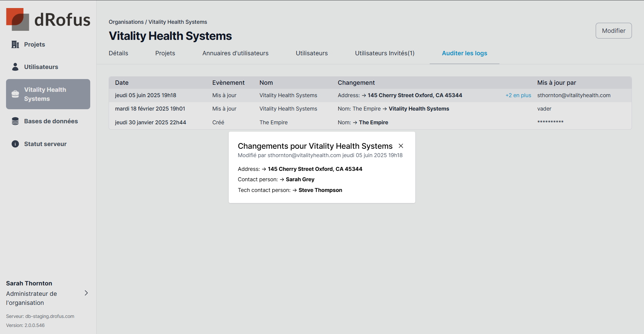Expand Sarah Thornton user menu chevron
The width and height of the screenshot is (644, 334).
(x=86, y=293)
